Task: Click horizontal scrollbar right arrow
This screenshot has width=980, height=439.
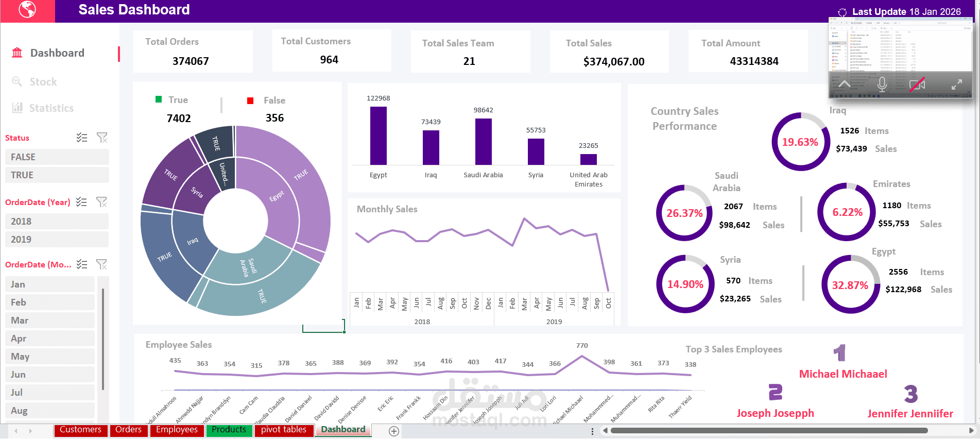Action: [x=971, y=430]
